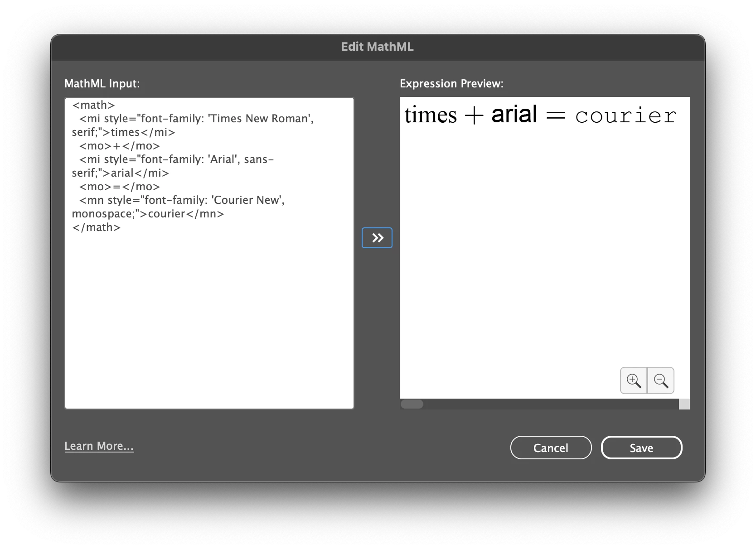Click the Save button
The height and width of the screenshot is (549, 756).
[641, 448]
